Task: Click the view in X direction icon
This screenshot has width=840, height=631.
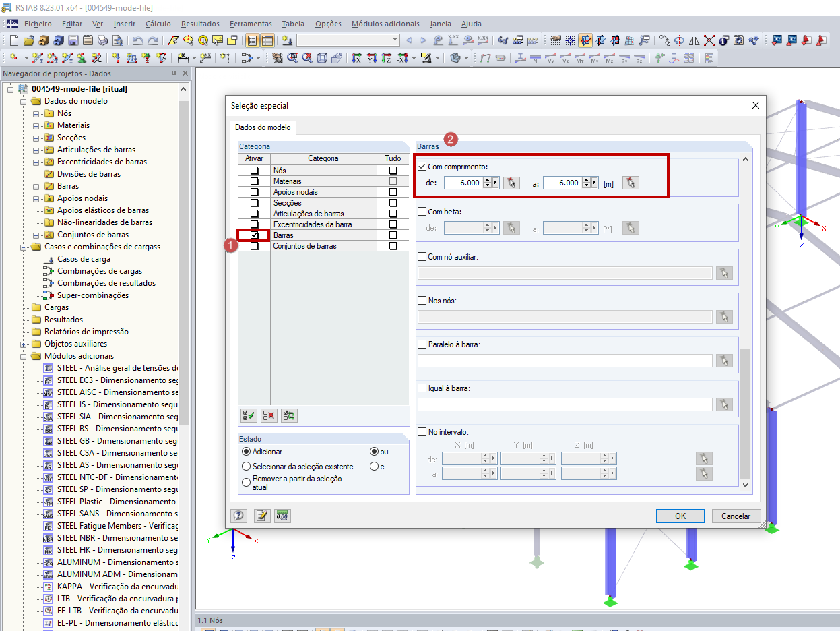Action: point(356,58)
